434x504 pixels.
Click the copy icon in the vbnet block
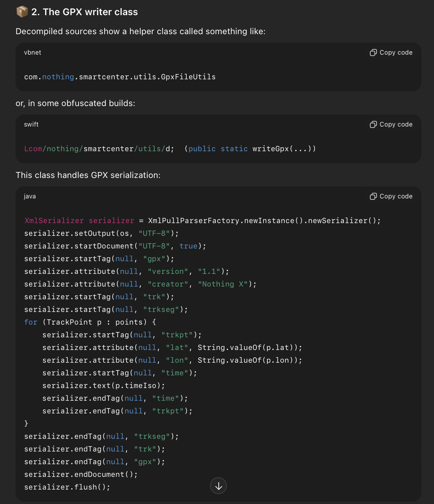pos(373,53)
